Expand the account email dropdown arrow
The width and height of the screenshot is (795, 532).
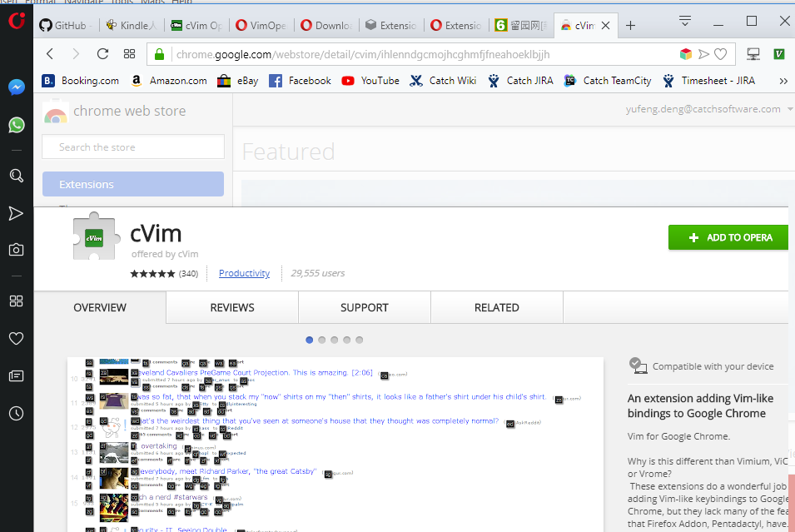point(790,109)
